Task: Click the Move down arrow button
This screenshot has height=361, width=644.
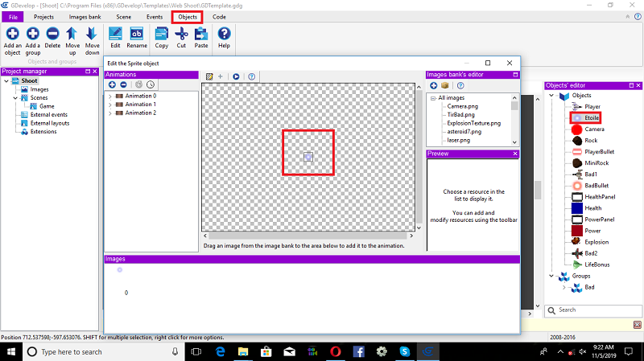Action: tap(92, 41)
